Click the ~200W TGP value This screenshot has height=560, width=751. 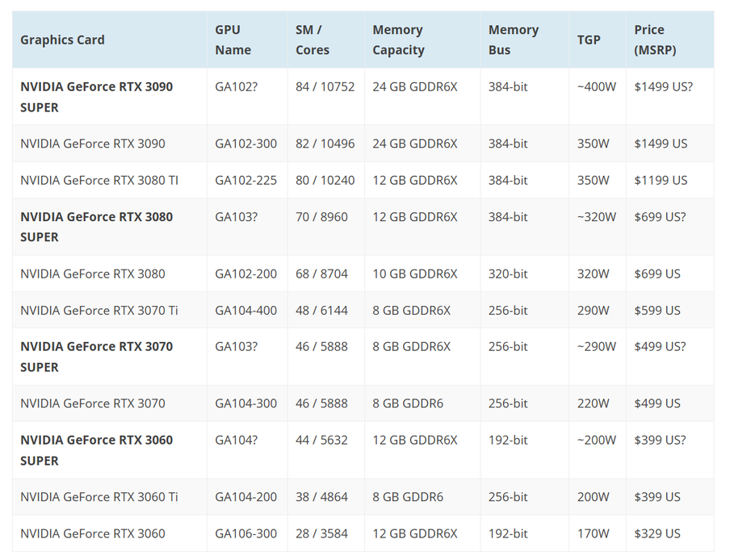596,441
